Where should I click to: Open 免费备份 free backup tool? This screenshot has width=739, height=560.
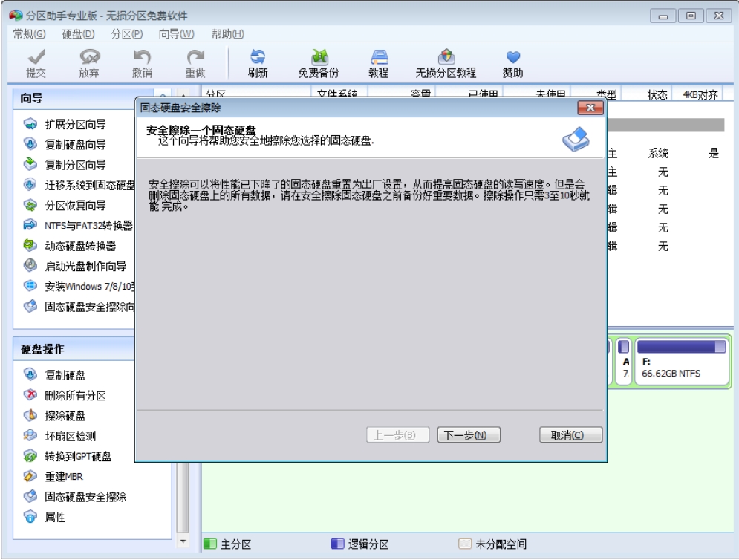point(318,64)
